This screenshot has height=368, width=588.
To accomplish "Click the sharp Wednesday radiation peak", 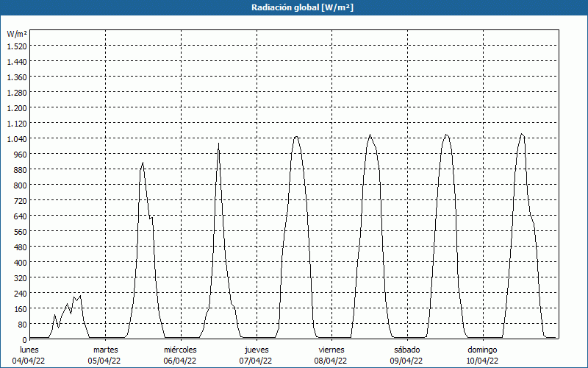I will click(218, 144).
